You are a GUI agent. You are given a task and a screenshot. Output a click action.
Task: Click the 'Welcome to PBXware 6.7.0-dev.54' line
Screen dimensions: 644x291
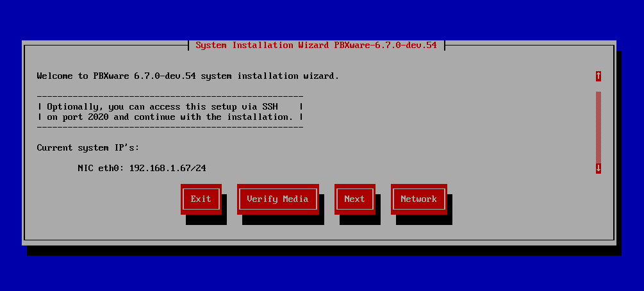[x=188, y=76]
